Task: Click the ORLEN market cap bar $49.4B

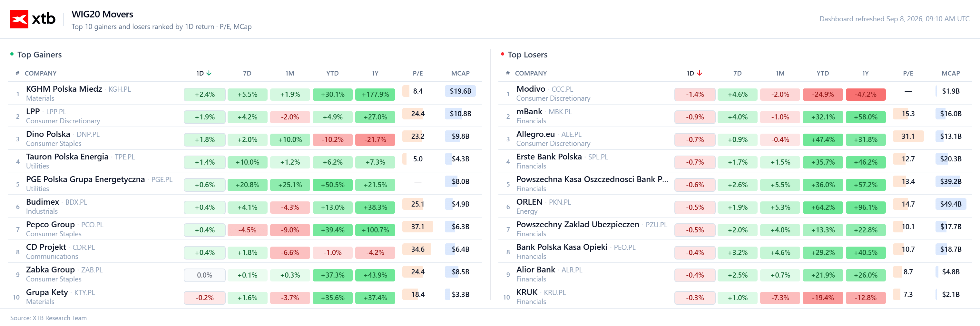Action: coord(950,204)
